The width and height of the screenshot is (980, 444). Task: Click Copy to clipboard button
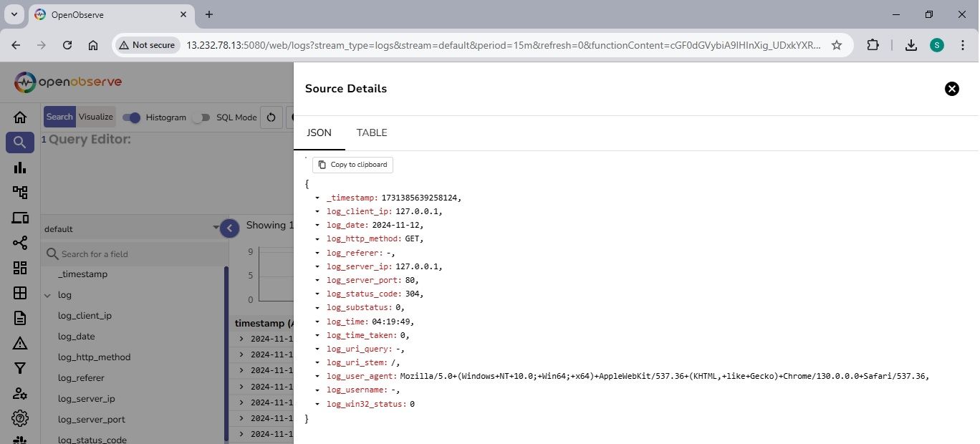[352, 165]
